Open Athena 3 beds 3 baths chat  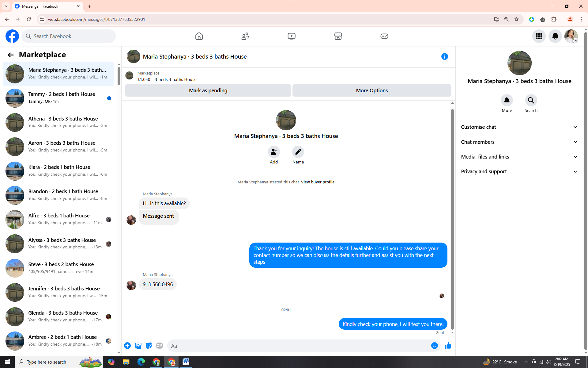[58, 122]
